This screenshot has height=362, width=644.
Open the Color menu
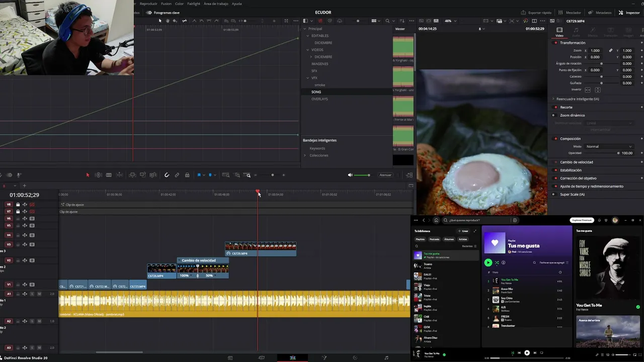[x=180, y=4]
